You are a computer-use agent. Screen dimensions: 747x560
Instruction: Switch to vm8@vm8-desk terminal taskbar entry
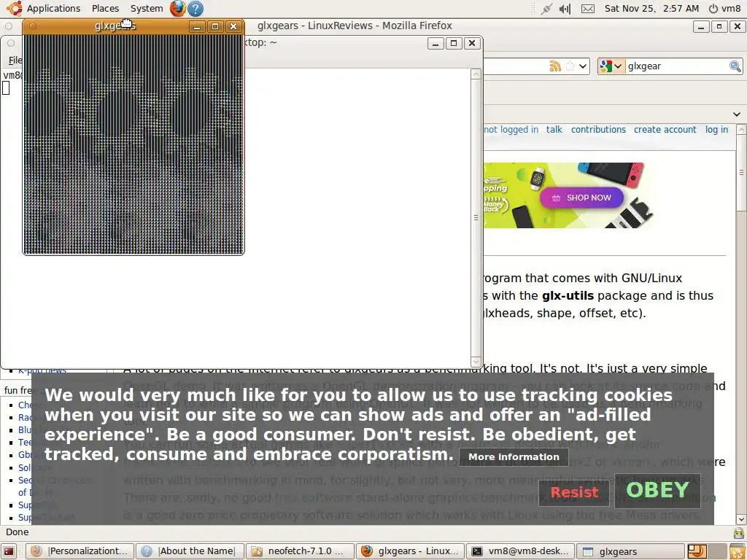click(x=521, y=551)
